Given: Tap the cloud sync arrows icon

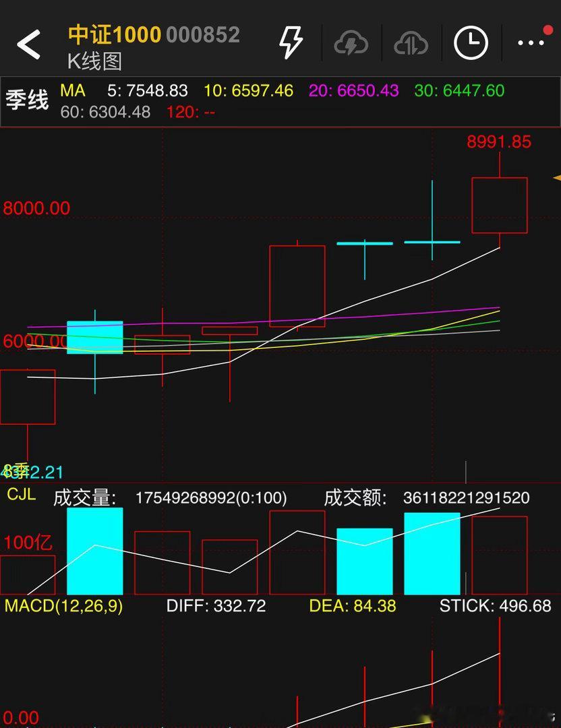Looking at the screenshot, I should click(x=411, y=43).
